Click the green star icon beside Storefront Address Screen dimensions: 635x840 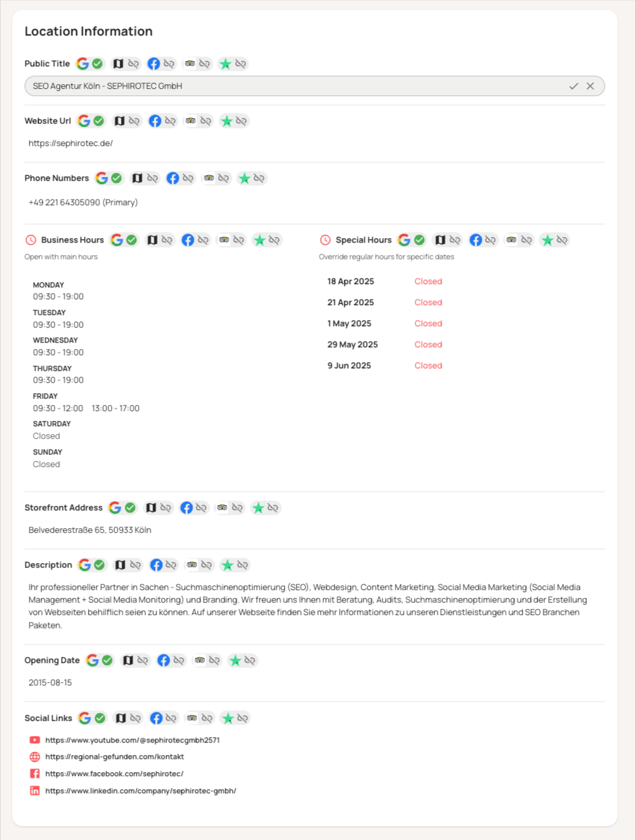tap(258, 508)
